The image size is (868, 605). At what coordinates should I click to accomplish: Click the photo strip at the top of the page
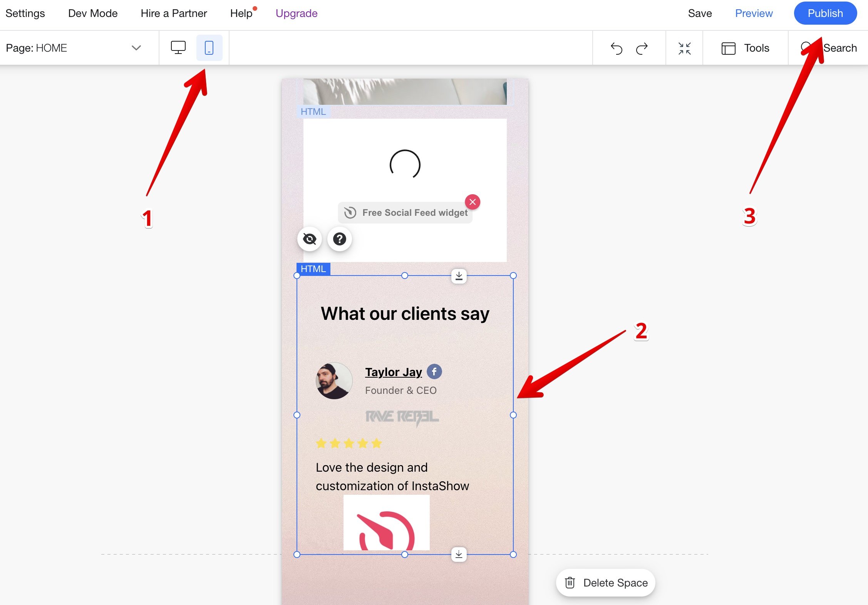405,92
